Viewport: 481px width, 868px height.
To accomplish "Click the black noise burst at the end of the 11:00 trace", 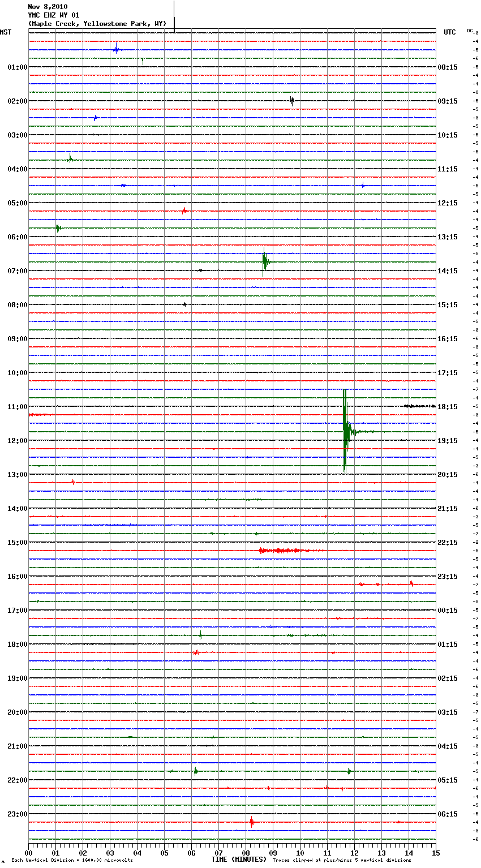I will click(419, 406).
